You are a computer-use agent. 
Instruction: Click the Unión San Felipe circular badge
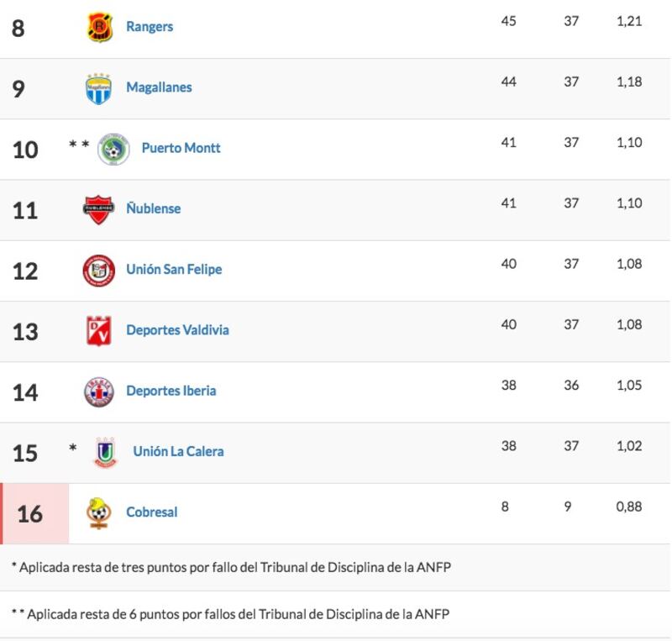(x=98, y=271)
